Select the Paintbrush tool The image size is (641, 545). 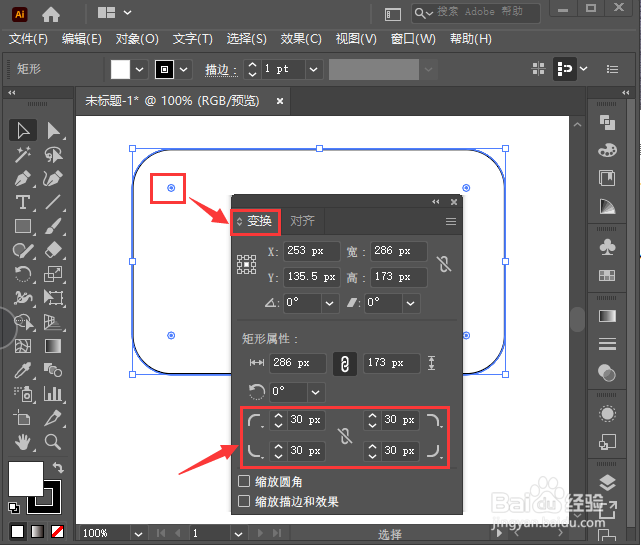click(54, 226)
